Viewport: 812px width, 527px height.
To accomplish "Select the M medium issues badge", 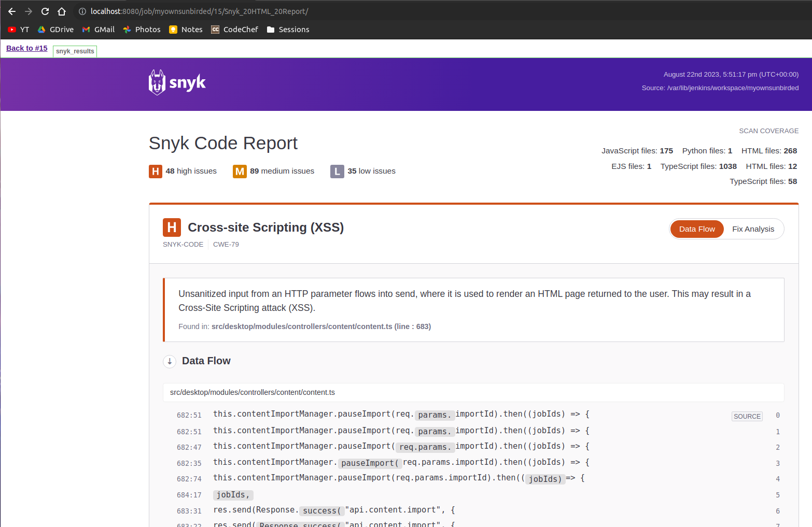I will tap(240, 171).
